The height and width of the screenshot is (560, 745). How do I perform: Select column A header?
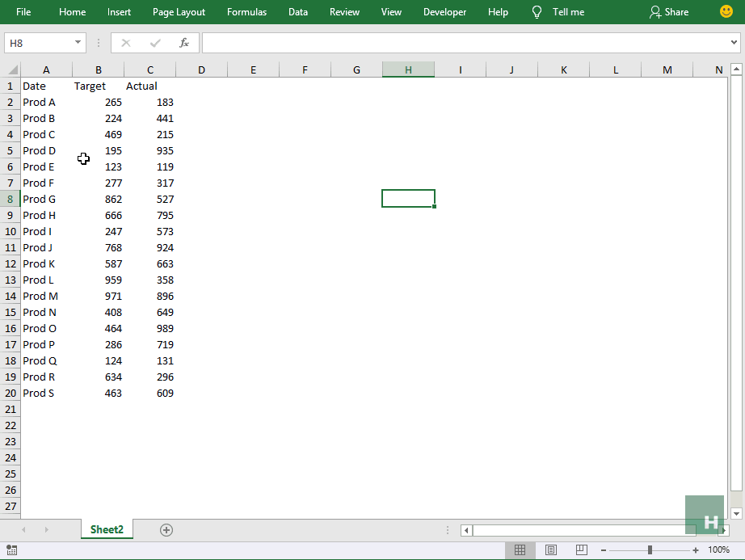point(46,69)
